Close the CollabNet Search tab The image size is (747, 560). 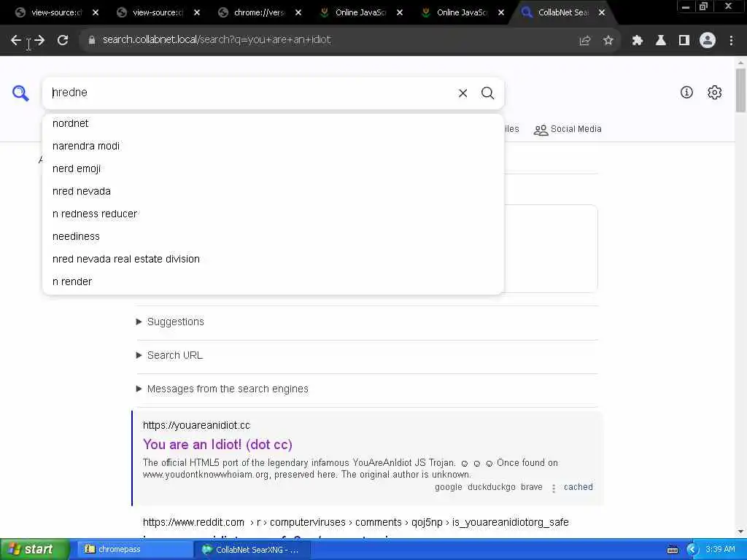[x=602, y=12]
